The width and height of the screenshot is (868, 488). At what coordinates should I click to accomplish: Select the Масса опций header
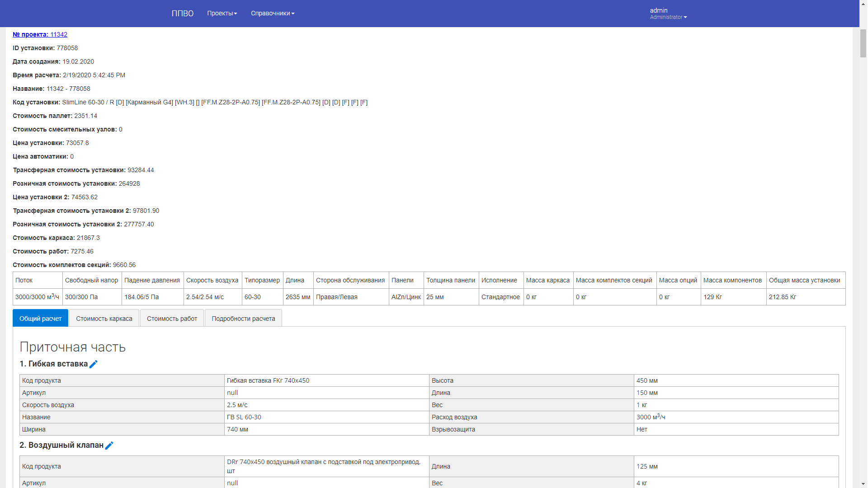(x=678, y=280)
